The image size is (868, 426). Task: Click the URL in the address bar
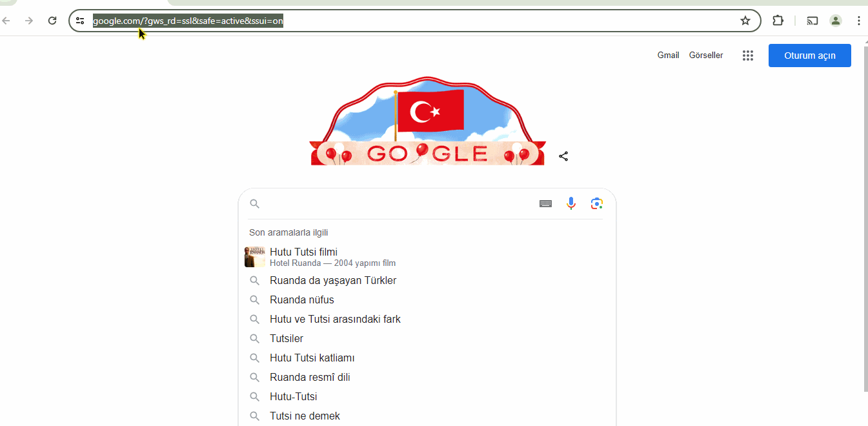[188, 21]
